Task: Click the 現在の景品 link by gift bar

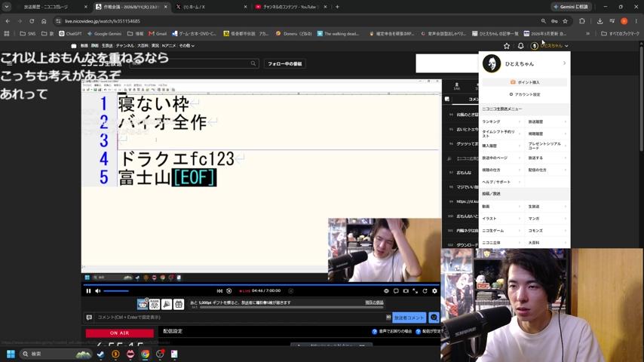Action: point(374,302)
